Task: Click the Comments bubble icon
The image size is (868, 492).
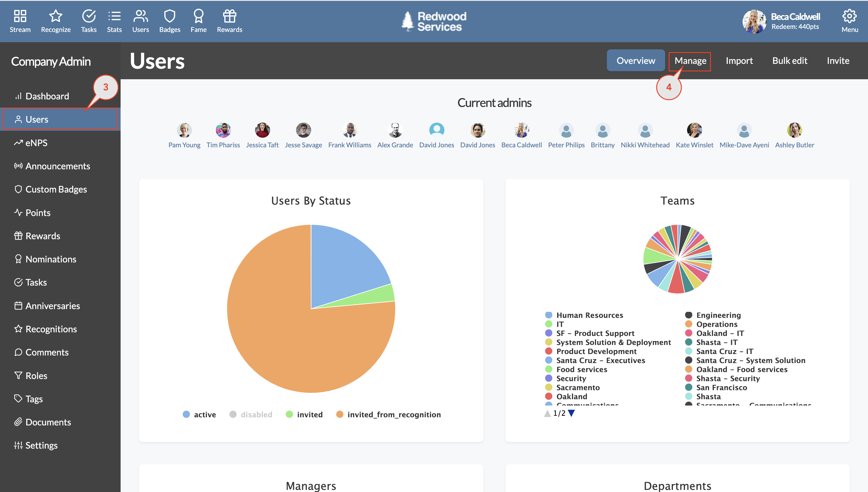Action: click(18, 352)
